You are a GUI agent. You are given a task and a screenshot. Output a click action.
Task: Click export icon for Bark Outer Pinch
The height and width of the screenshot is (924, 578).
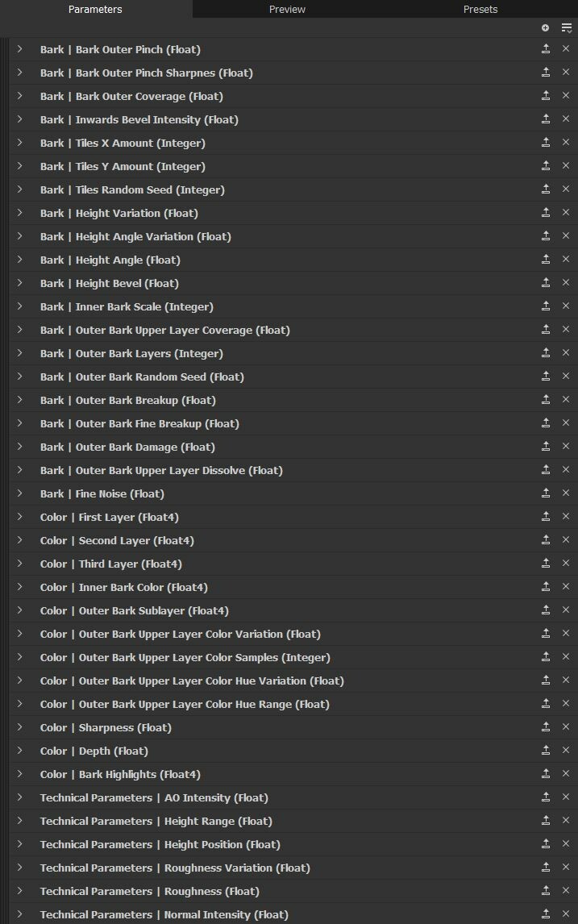click(546, 49)
